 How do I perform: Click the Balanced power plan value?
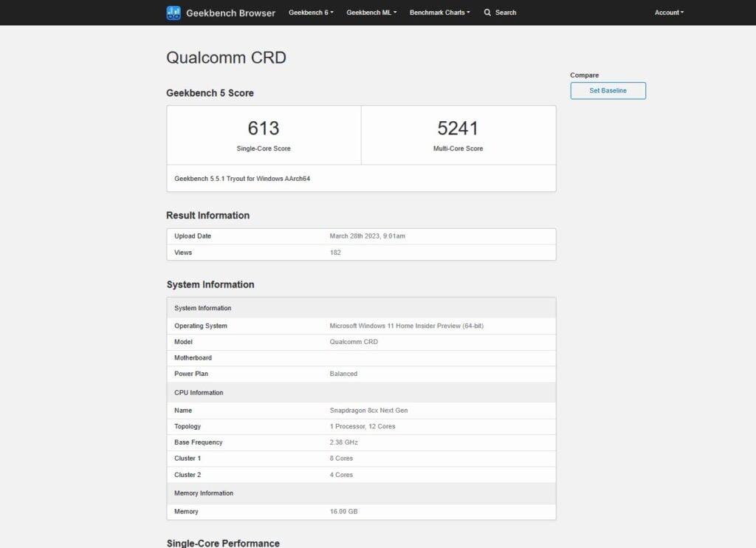pyautogui.click(x=343, y=374)
